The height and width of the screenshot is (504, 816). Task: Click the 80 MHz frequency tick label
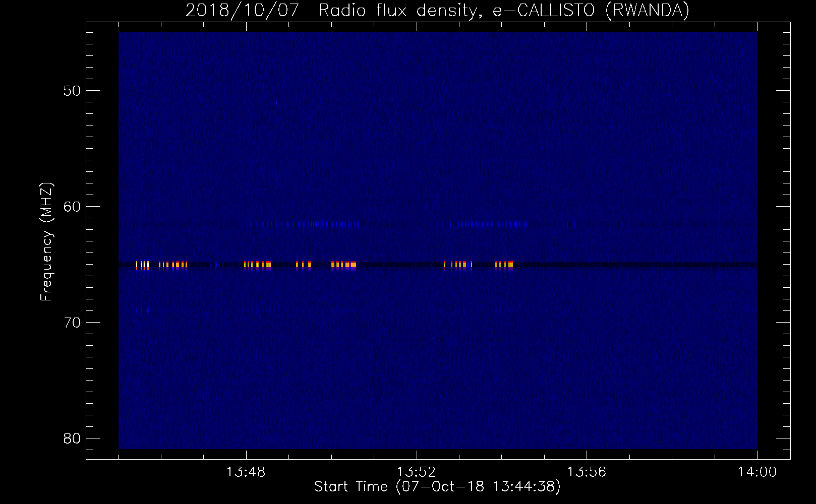pyautogui.click(x=72, y=438)
